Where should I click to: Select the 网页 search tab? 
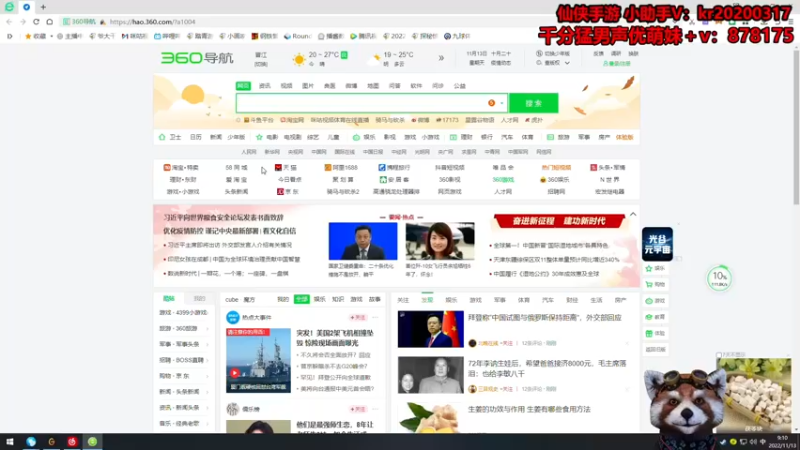(x=243, y=86)
